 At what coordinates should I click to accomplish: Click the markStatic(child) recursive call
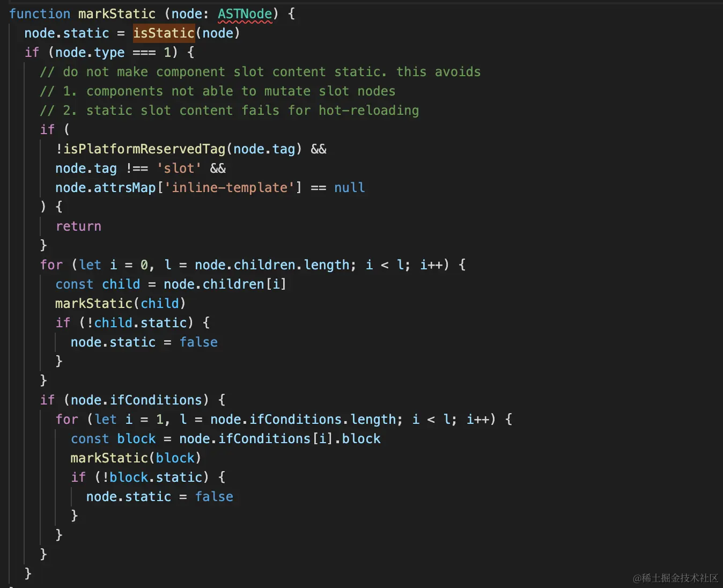coord(121,303)
